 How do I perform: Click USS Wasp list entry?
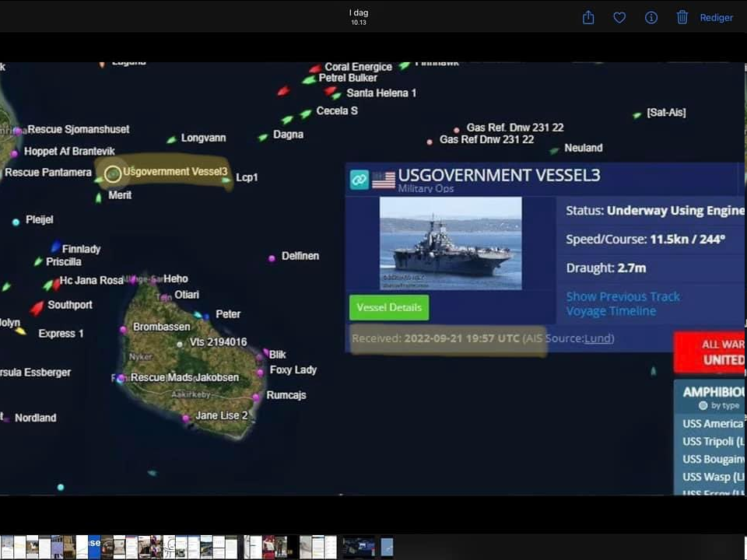coord(713,477)
